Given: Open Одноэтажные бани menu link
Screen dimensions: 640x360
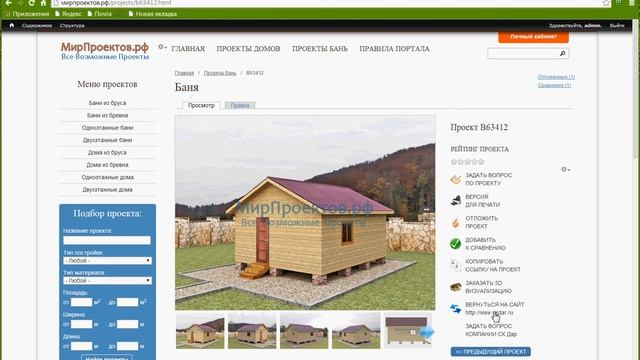Looking at the screenshot, I should pos(107,128).
